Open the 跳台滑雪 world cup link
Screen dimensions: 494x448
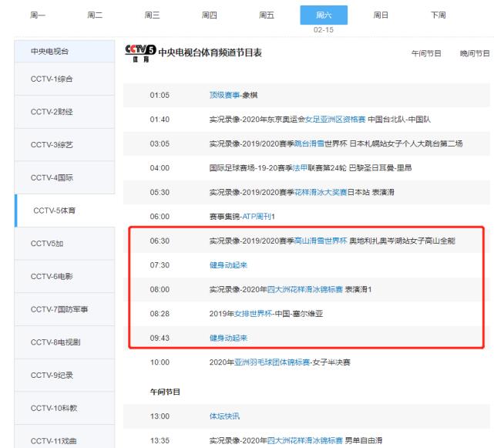309,143
